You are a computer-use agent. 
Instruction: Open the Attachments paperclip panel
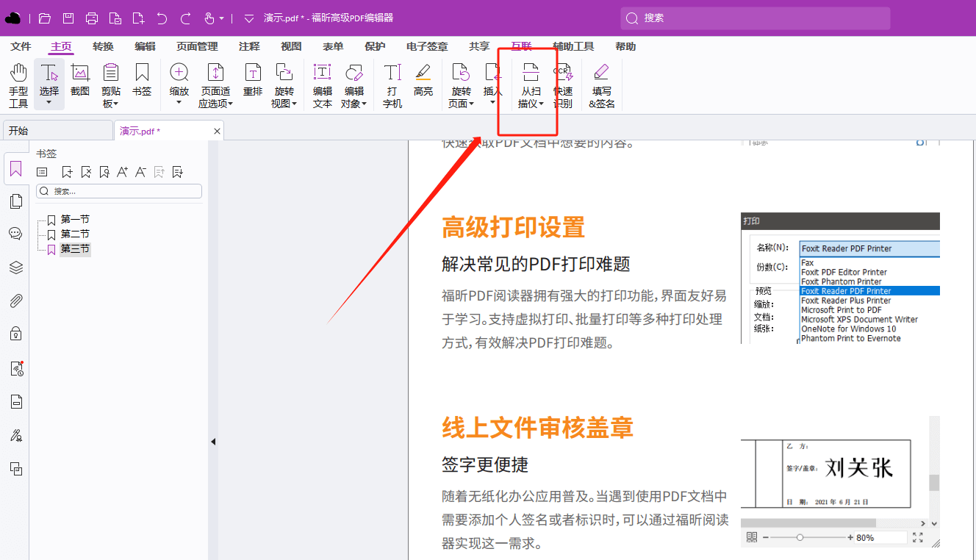click(x=15, y=301)
